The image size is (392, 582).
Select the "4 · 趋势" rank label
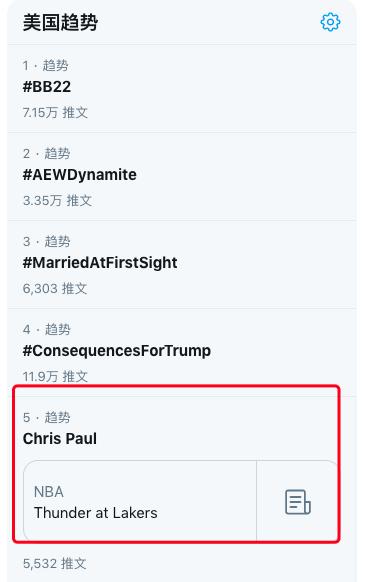tap(47, 330)
